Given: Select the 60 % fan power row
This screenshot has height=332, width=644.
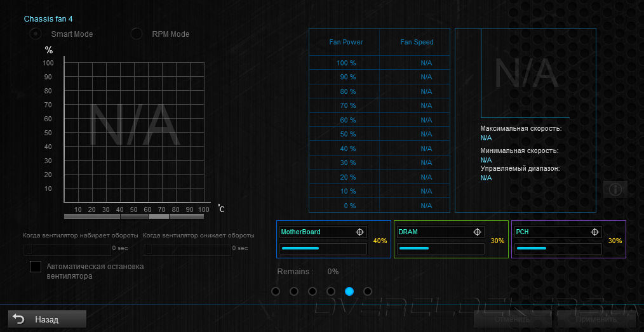Looking at the screenshot, I should tap(380, 120).
